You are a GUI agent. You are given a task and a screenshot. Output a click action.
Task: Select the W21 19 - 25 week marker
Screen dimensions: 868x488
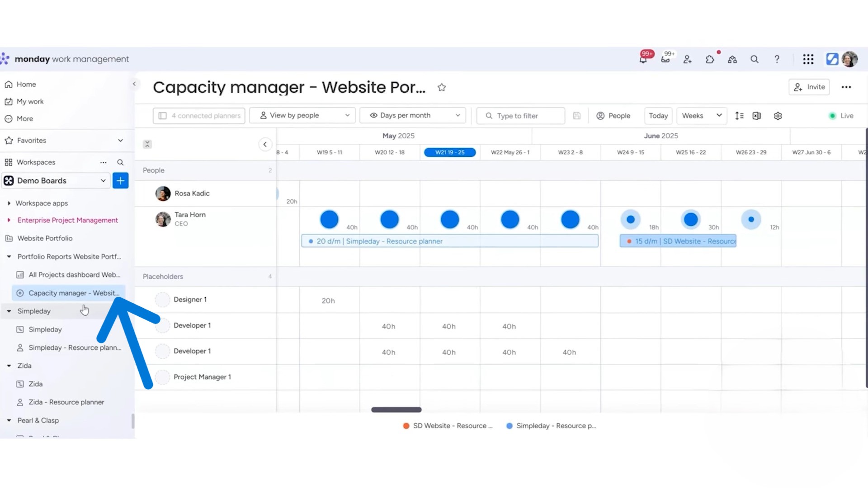point(450,152)
